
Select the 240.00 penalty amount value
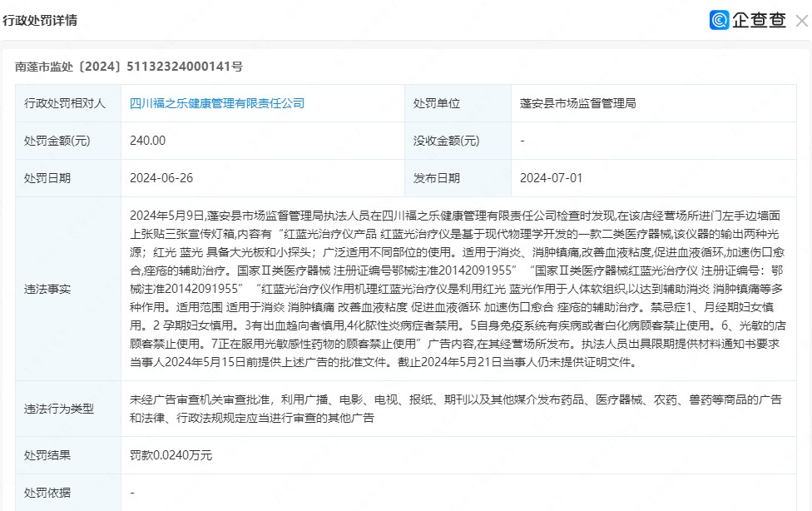point(148,141)
